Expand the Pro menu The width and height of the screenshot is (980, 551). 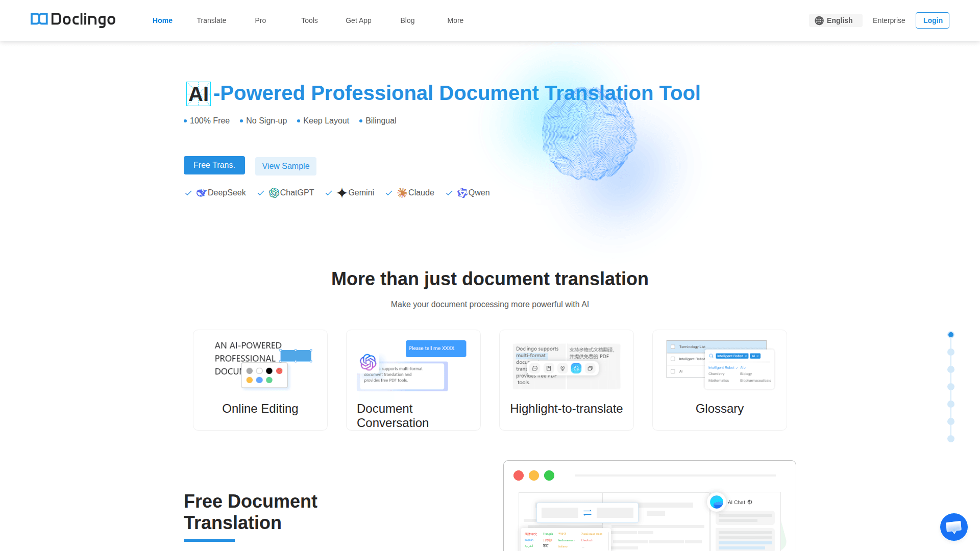tap(260, 20)
